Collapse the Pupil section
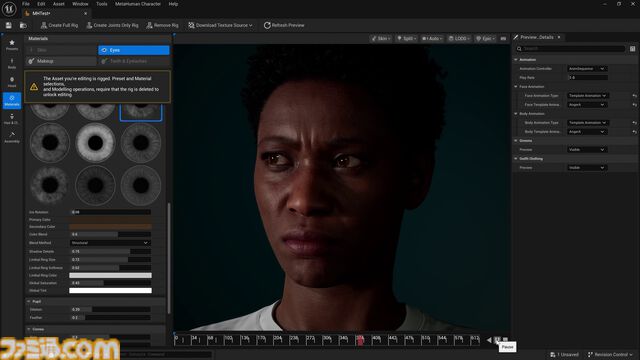This screenshot has width=640, height=360. 29,301
